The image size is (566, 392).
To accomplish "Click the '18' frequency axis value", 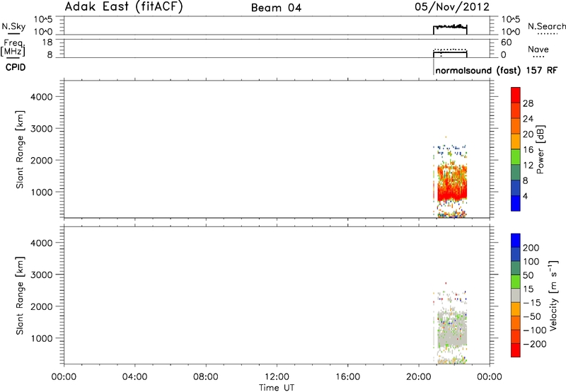I will click(x=47, y=42).
